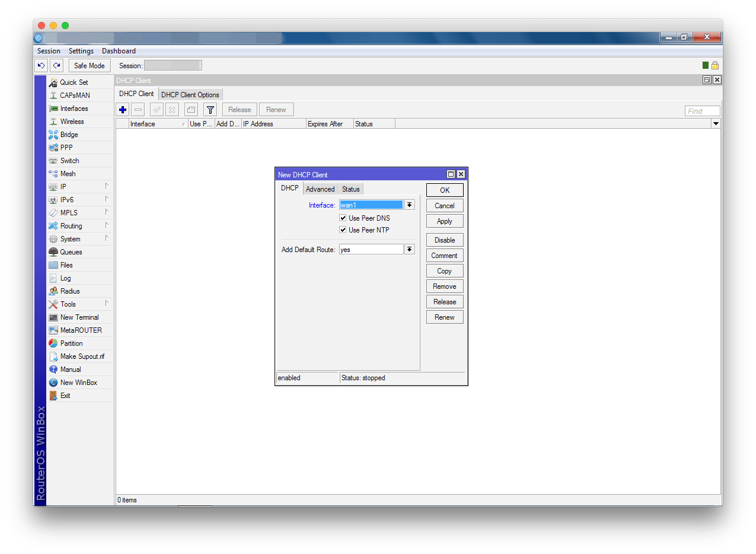
Task: Click the blue plus add icon
Action: (x=123, y=110)
